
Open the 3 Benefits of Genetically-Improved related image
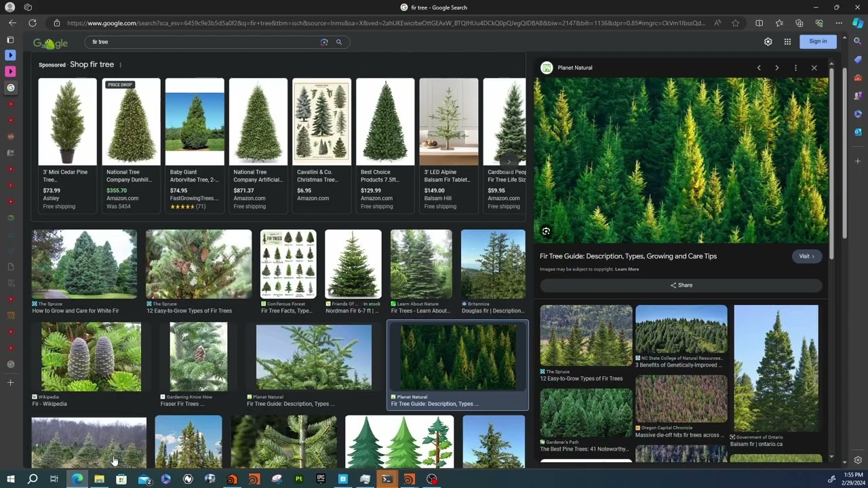pos(681,329)
